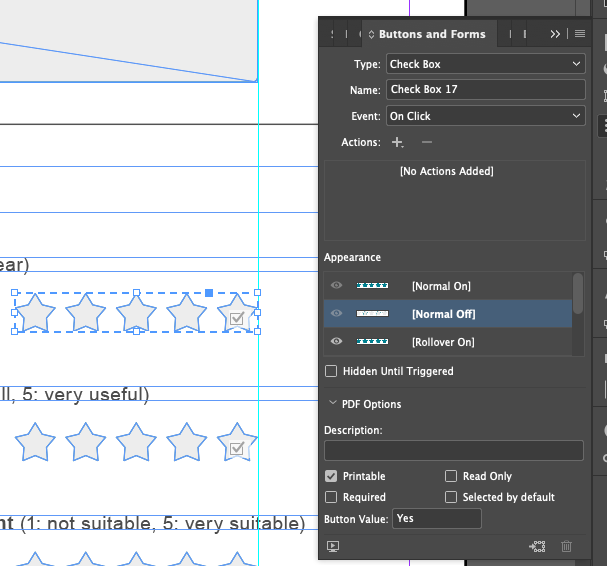Open the Buttons and Forms panel menu
607x566 pixels.
pos(579,34)
